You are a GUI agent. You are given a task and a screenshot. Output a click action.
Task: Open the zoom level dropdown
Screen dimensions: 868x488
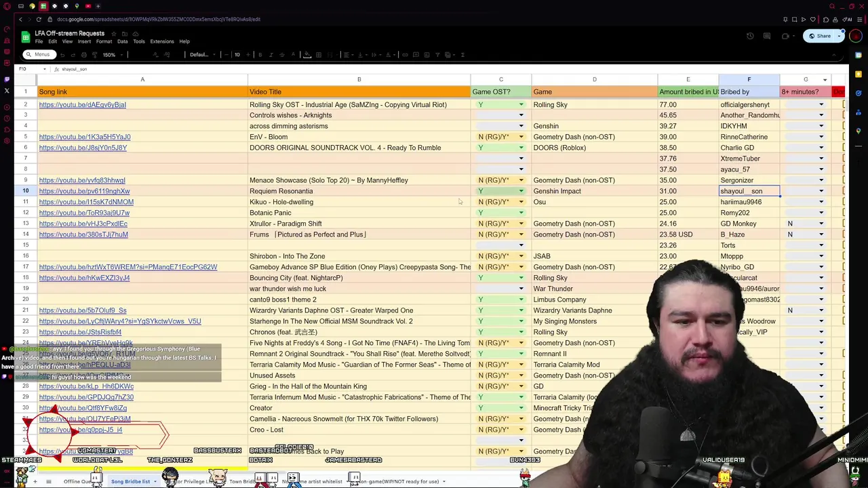coord(112,55)
